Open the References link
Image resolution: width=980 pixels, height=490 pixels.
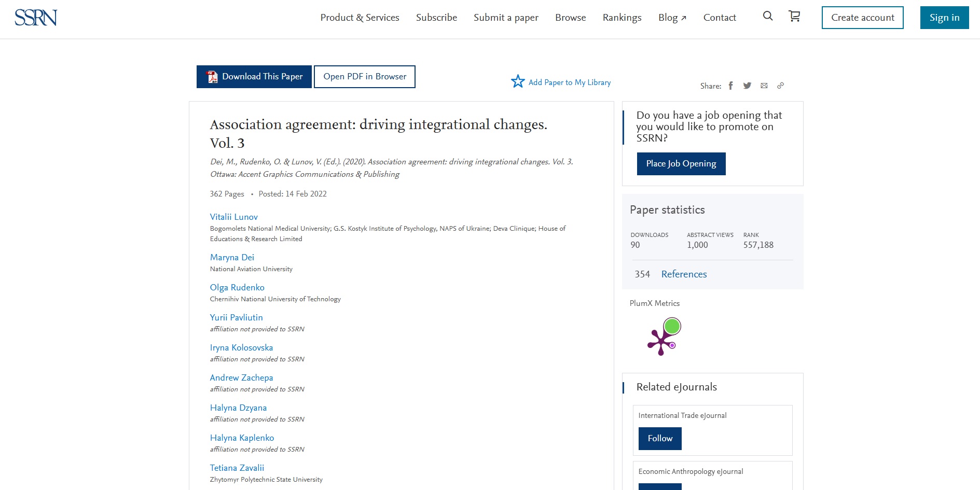point(684,274)
